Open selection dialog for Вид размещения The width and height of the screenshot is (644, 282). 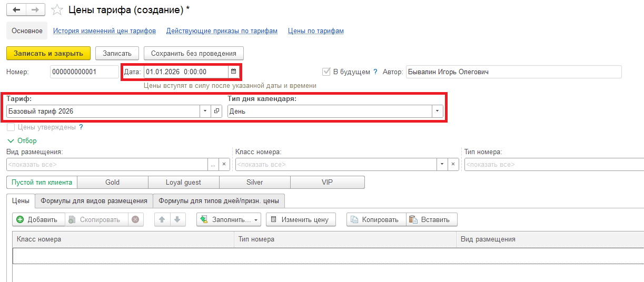point(213,164)
